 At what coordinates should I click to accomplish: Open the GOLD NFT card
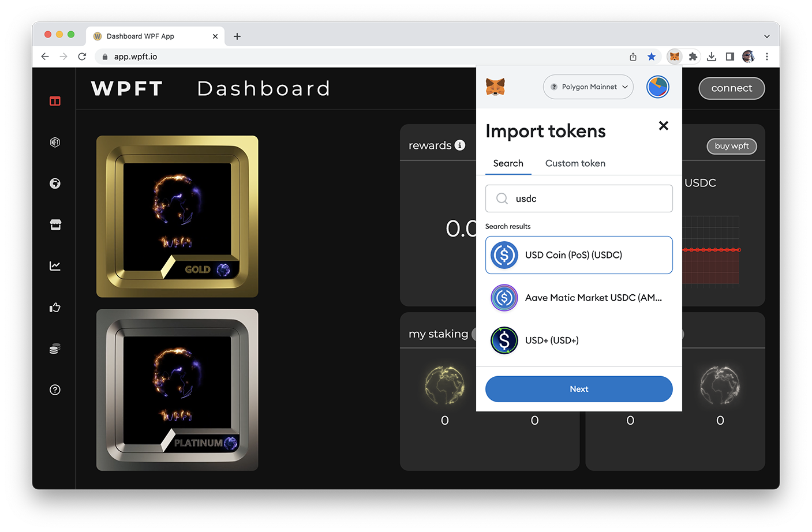point(177,216)
